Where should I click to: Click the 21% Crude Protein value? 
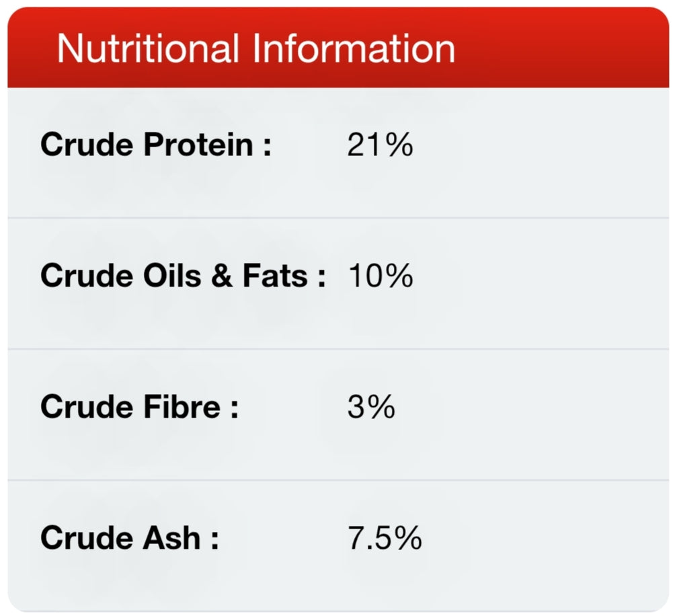[380, 145]
